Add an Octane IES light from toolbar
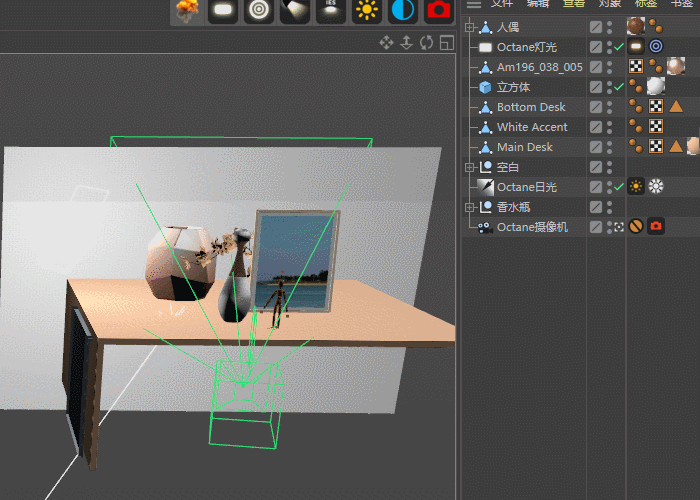The width and height of the screenshot is (700, 500). point(331,11)
